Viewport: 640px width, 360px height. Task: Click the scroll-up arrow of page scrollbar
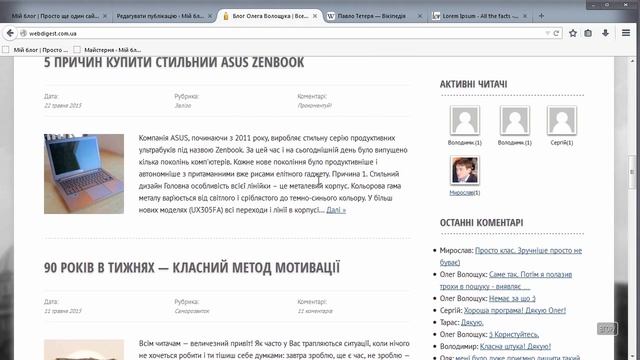[x=632, y=61]
